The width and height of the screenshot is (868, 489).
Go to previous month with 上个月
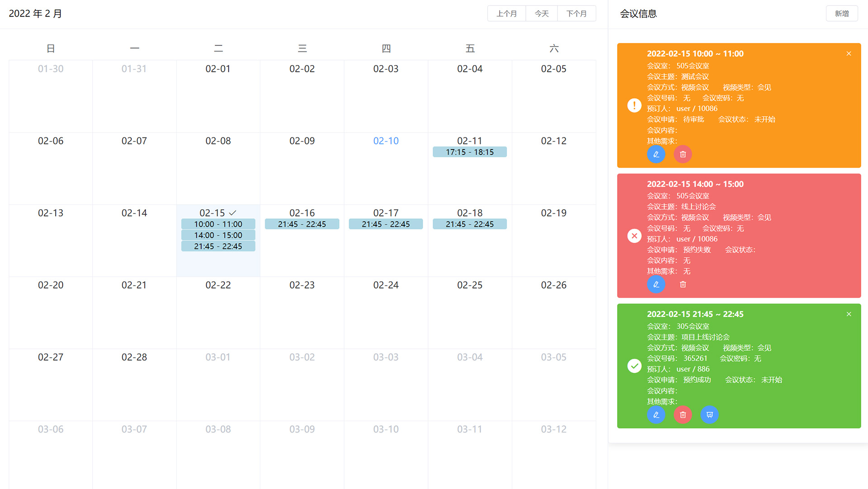(x=506, y=14)
